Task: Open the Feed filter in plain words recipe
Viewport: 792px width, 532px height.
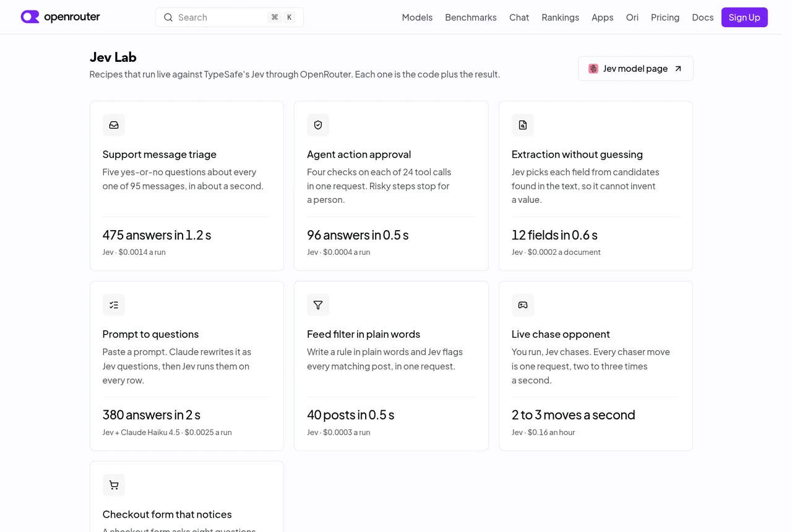Action: [x=391, y=366]
